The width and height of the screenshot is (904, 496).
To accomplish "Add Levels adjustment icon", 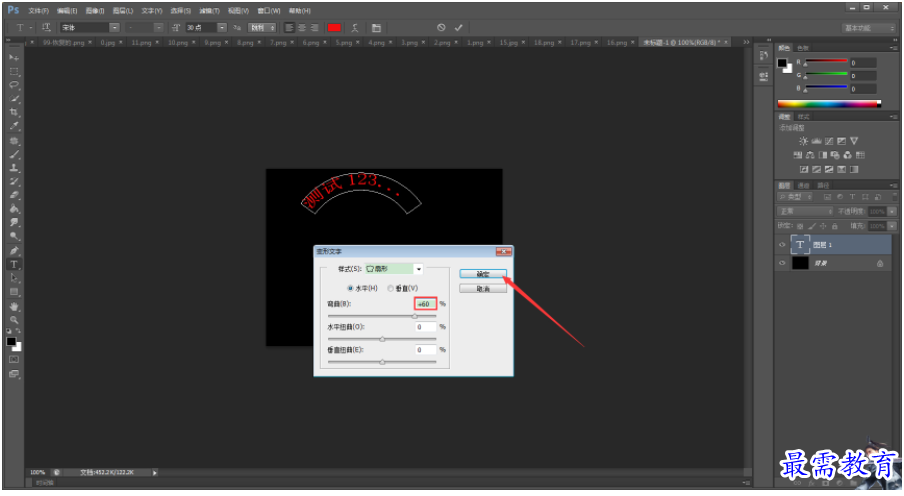I will (x=816, y=141).
